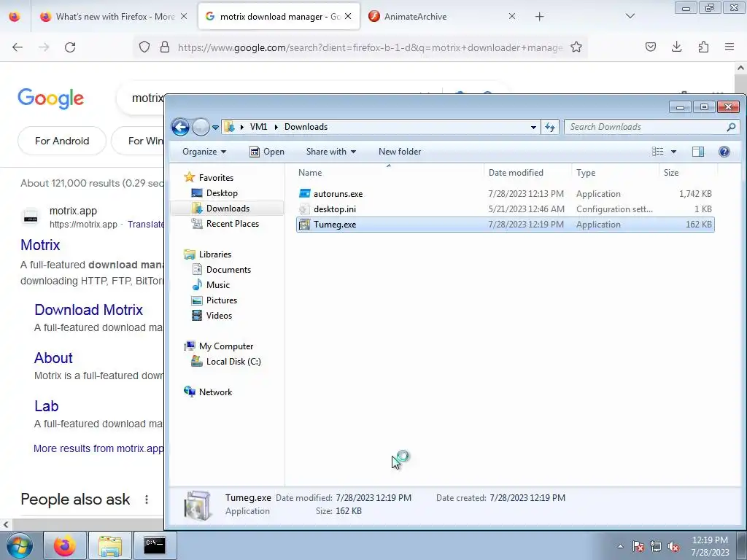
Task: Select the autoruns.exe file
Action: (x=505, y=194)
